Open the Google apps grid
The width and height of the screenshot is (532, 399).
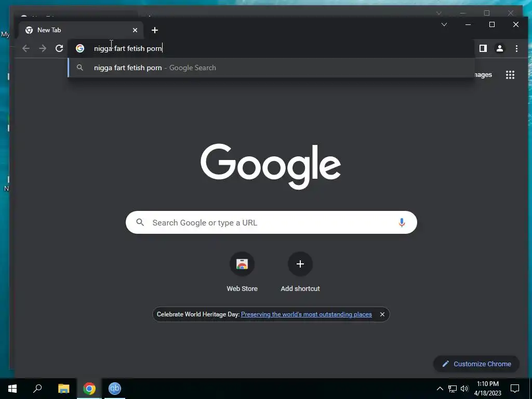pyautogui.click(x=510, y=75)
